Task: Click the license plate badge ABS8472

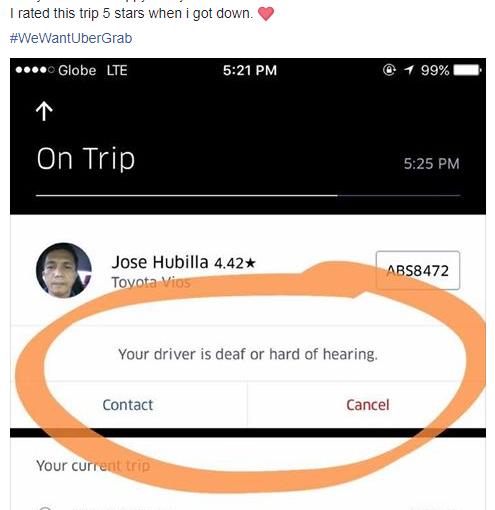Action: click(418, 270)
